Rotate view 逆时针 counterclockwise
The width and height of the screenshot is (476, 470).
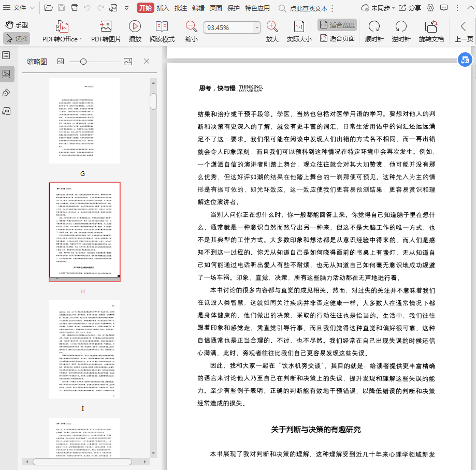pyautogui.click(x=401, y=31)
